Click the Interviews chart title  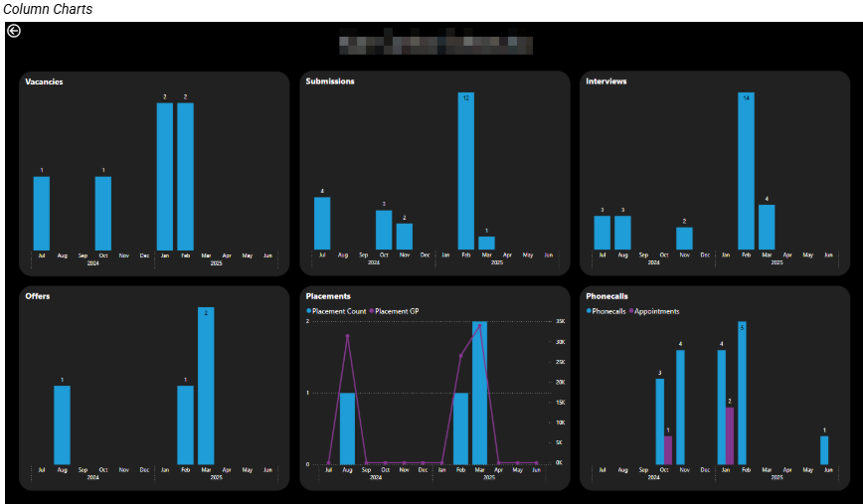tap(605, 81)
